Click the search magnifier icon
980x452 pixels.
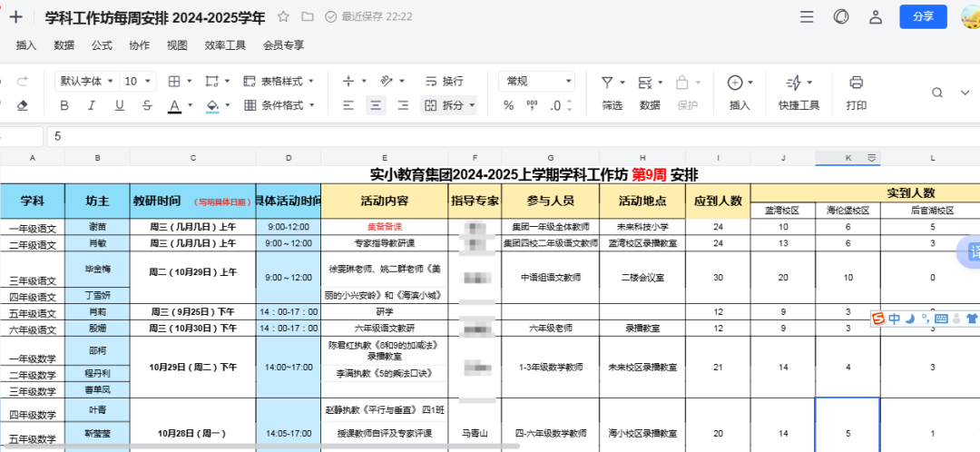(938, 93)
